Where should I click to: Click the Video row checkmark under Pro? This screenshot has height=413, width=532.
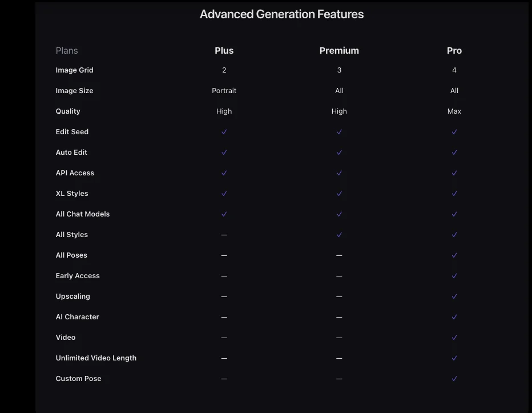tap(454, 338)
